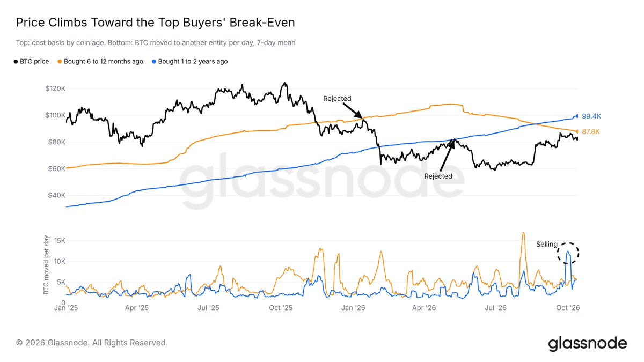The height and width of the screenshot is (362, 644).
Task: Click the Glassnode copyright notice
Action: 92,342
